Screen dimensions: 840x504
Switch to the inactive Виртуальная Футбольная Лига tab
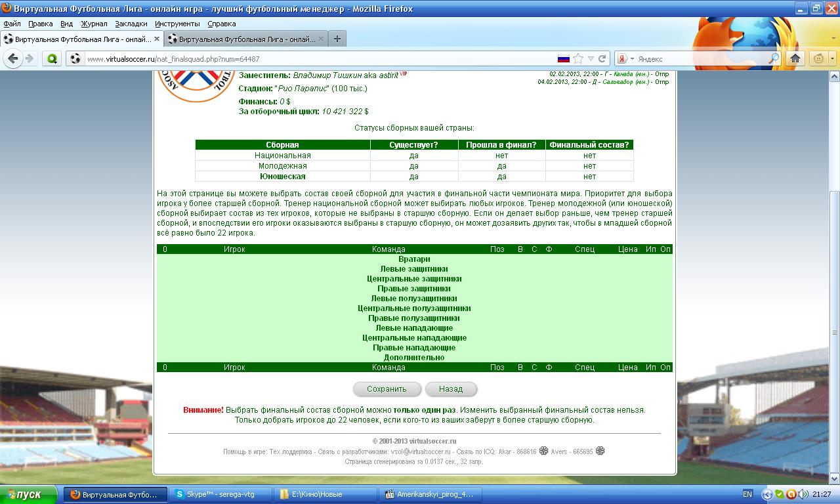pos(245,39)
